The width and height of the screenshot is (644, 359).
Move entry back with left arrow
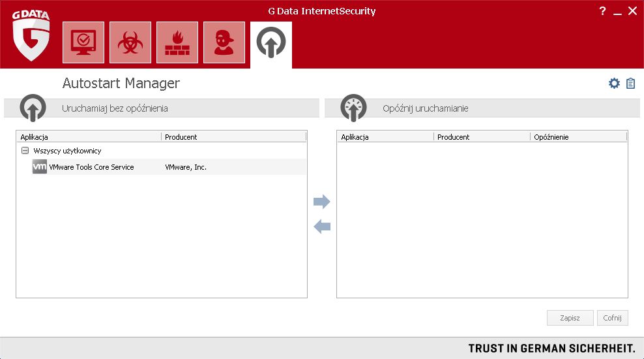click(x=321, y=226)
